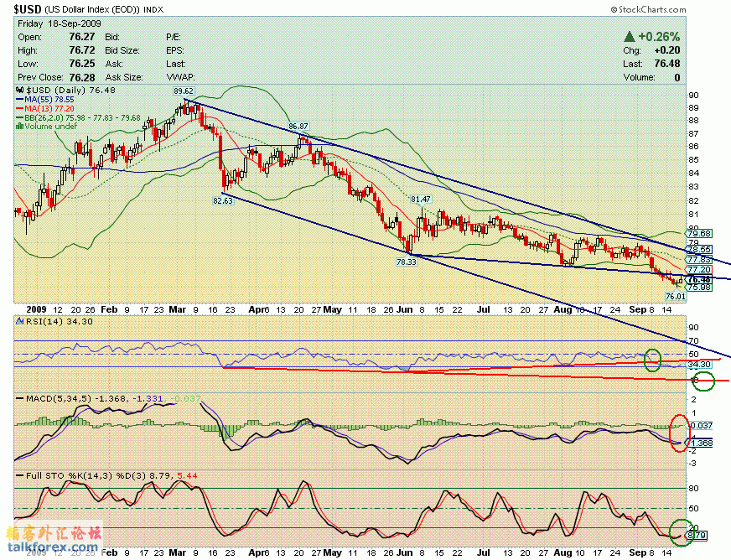731x560 pixels.
Task: Click the EPS label
Action: click(175, 50)
